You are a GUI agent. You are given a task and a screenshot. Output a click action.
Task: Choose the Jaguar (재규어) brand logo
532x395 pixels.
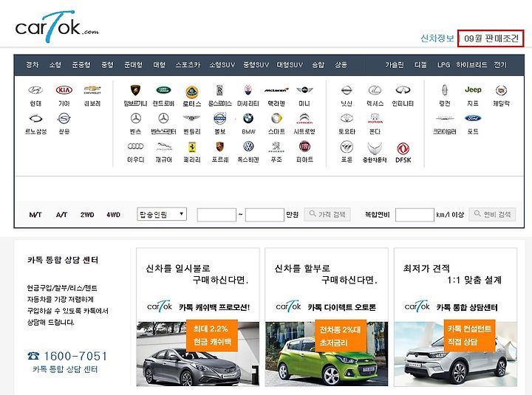point(164,146)
